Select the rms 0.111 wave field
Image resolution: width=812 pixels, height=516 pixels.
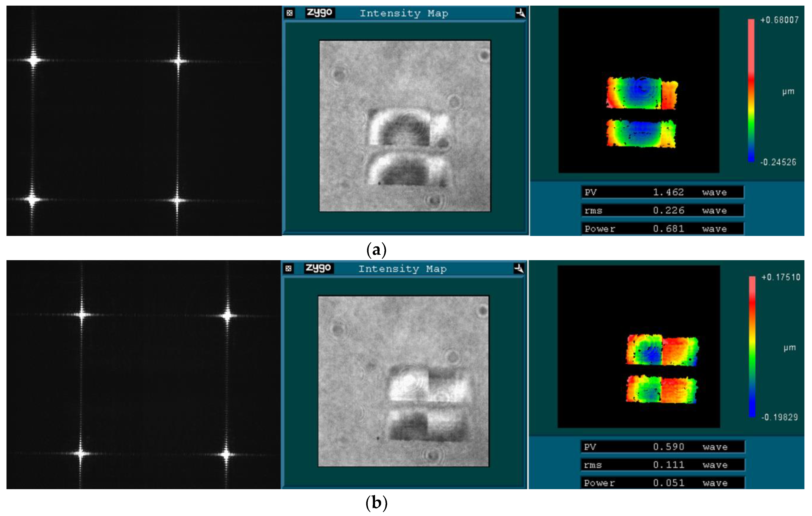(662, 465)
